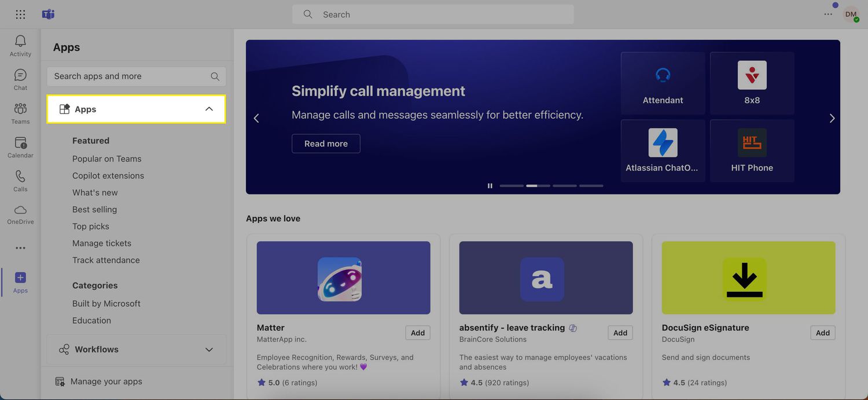
Task: Select Popular on Teams category
Action: 106,159
